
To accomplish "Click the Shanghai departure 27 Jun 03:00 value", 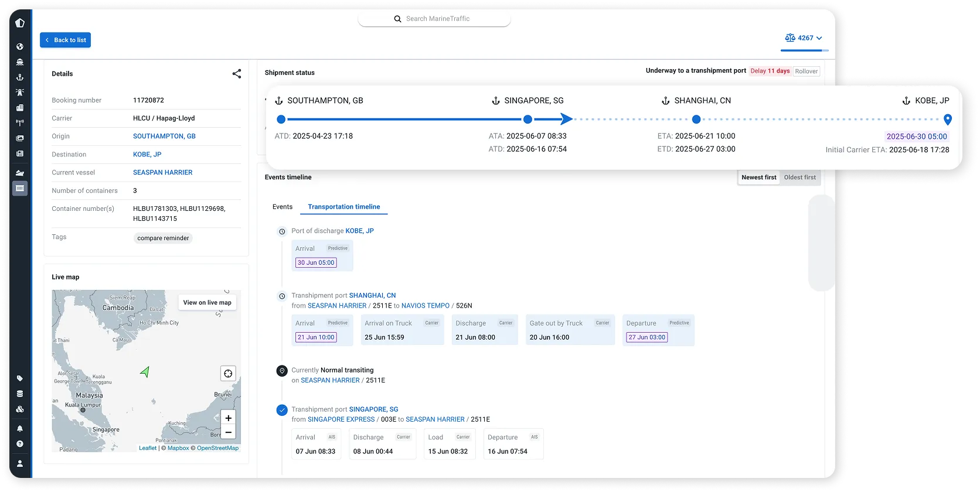I will [x=646, y=337].
